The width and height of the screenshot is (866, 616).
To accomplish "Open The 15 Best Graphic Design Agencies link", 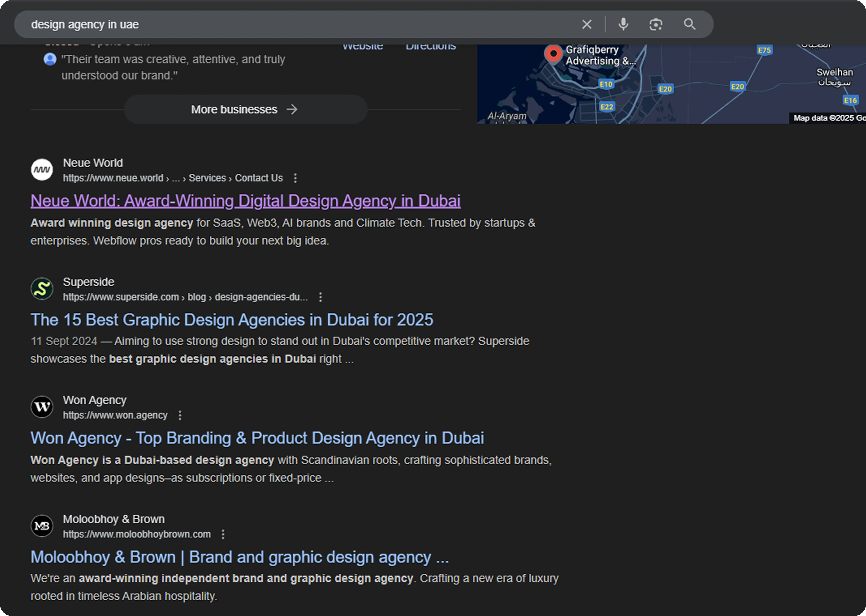I will (x=232, y=320).
